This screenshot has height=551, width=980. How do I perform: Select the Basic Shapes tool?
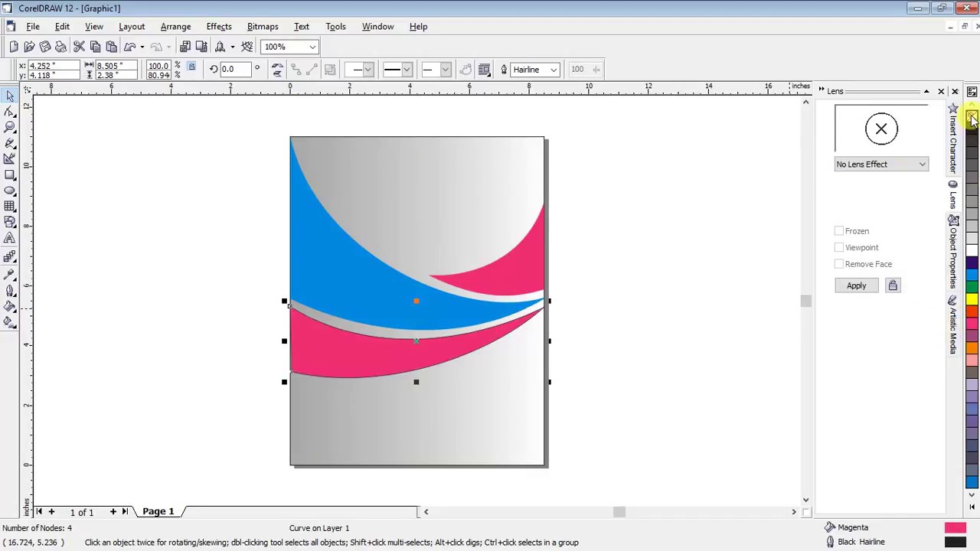click(10, 222)
